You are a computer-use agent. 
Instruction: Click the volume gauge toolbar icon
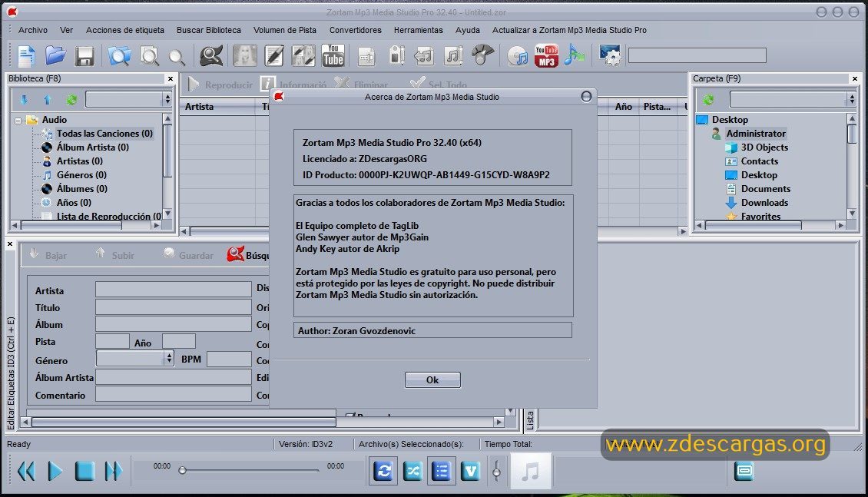point(482,55)
